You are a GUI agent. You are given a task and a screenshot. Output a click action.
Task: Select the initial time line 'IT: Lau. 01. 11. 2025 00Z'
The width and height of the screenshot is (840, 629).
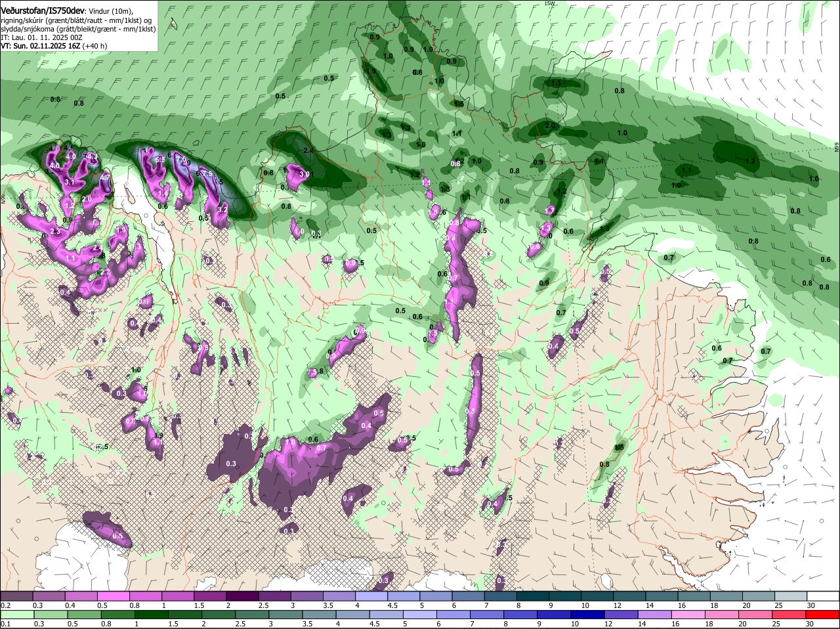click(41, 38)
